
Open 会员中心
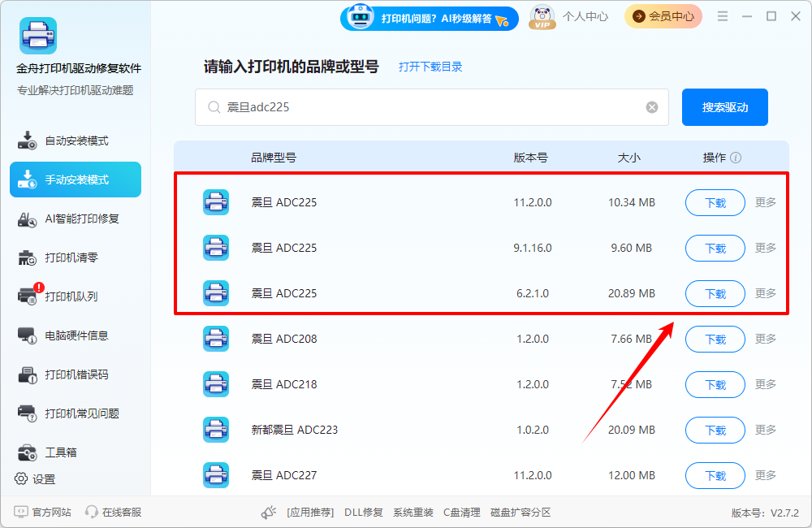coord(663,16)
